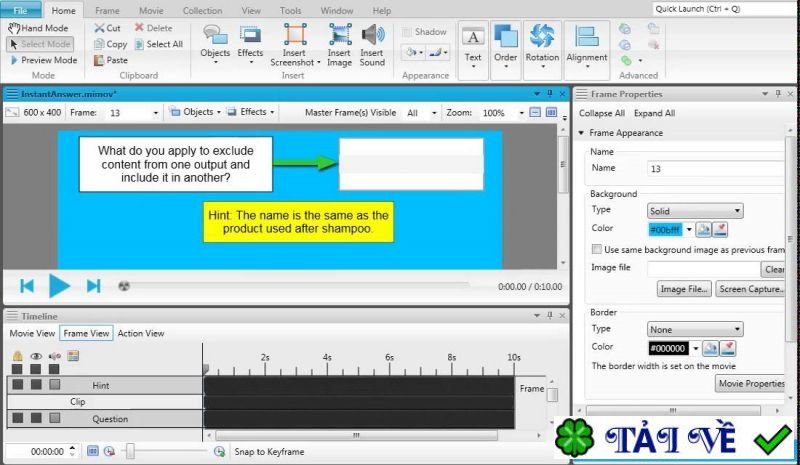Open Movie Properties button

coord(751,383)
